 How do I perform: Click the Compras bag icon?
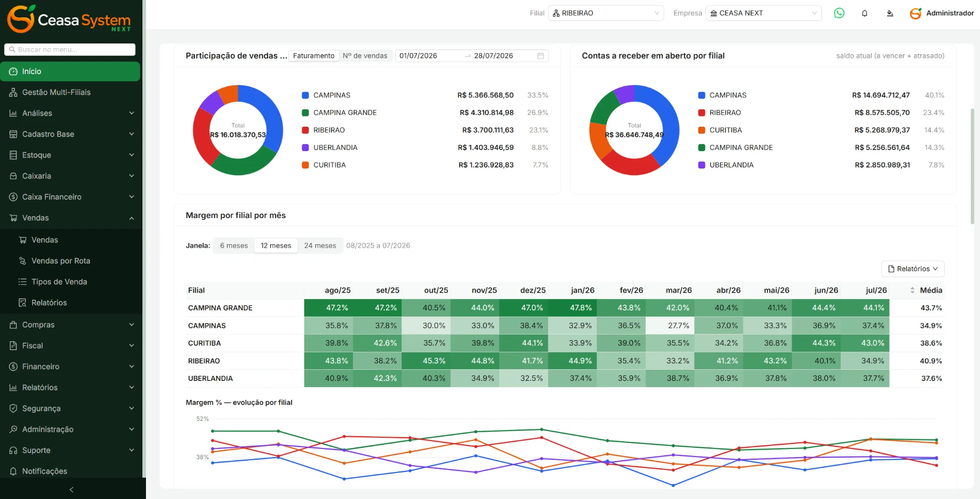(13, 325)
